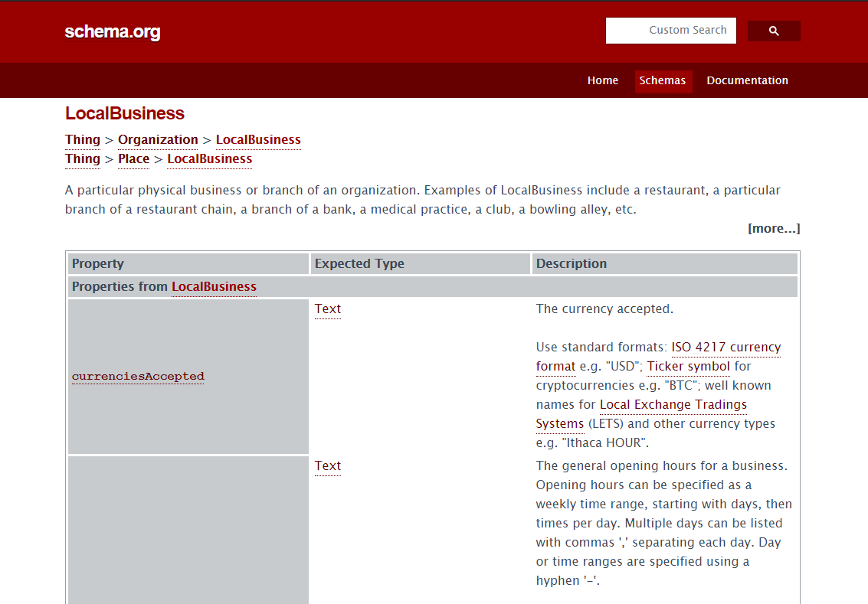Click the search magnifier icon

[773, 31]
